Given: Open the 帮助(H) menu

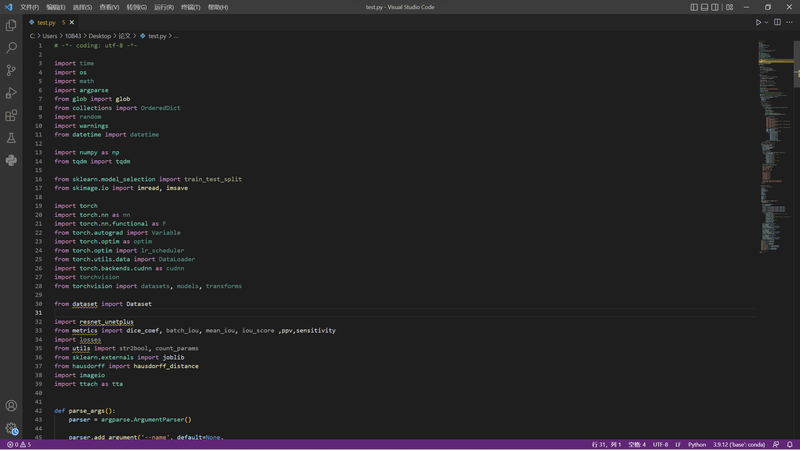Looking at the screenshot, I should coord(218,7).
